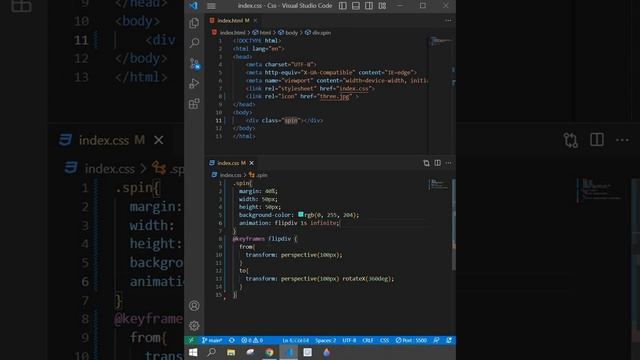
Task: Open the Extensions view
Action: pos(194,104)
